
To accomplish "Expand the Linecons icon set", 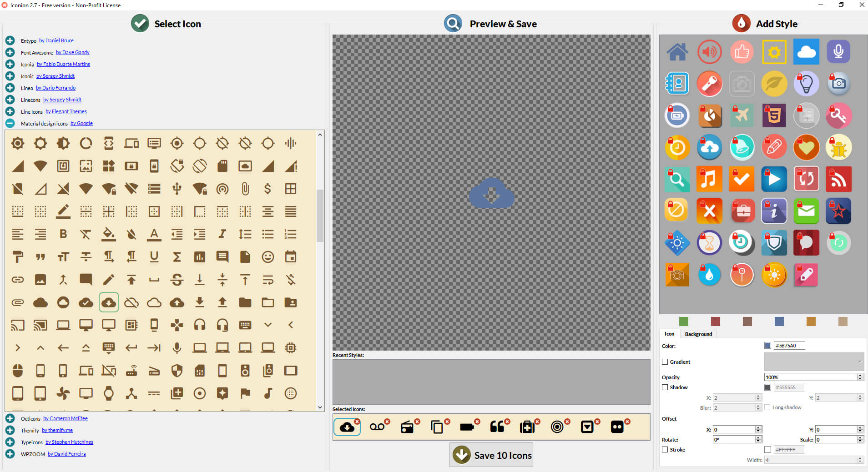I will click(x=10, y=100).
